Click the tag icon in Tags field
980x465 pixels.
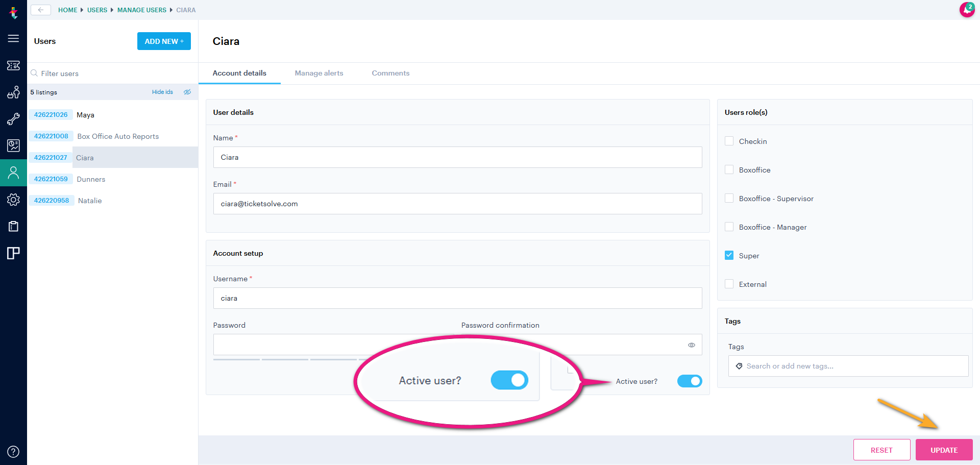pyautogui.click(x=739, y=366)
